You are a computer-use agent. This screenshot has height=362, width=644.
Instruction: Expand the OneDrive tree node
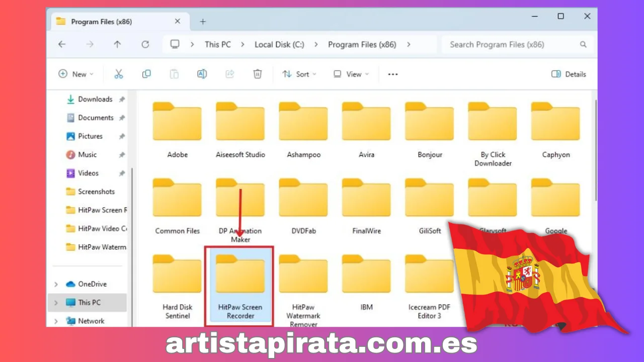tap(56, 284)
